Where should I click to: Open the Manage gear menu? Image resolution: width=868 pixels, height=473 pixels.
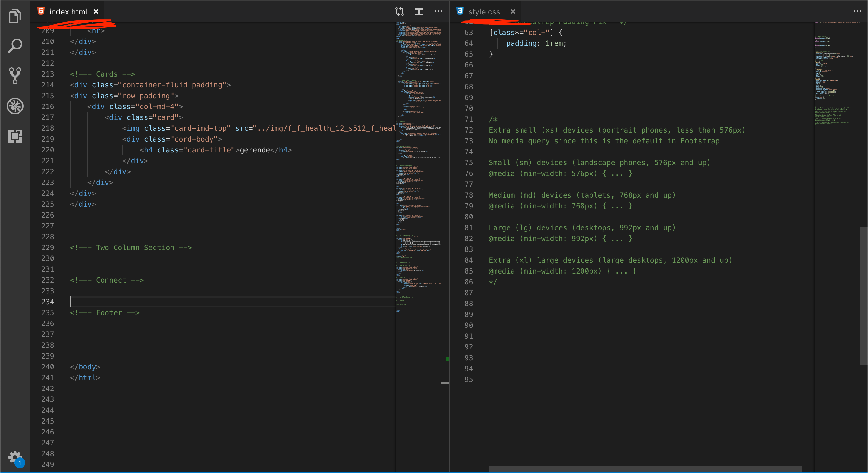(15, 458)
